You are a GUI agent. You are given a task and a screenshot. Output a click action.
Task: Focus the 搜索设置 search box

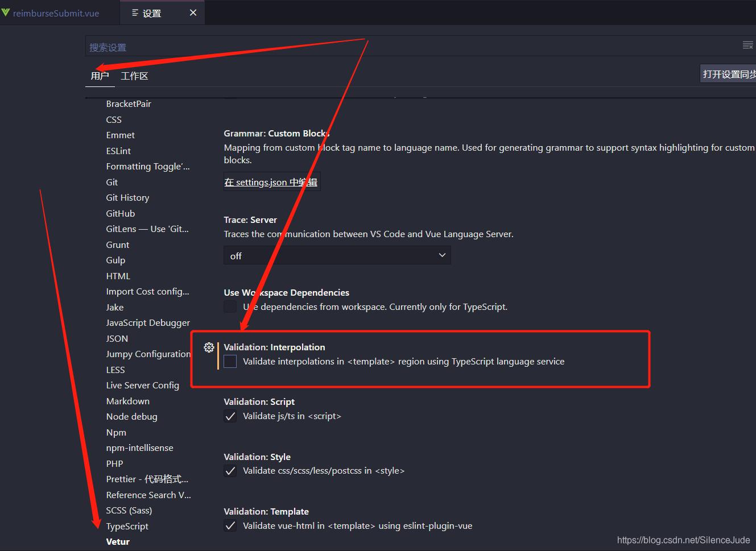click(x=398, y=47)
